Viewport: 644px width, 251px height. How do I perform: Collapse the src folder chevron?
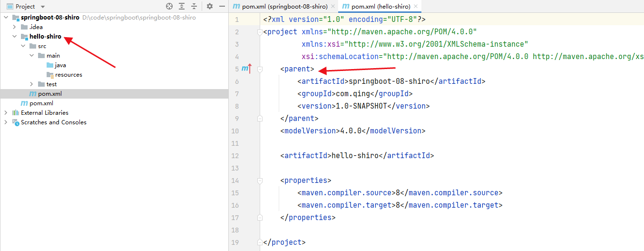tap(23, 46)
